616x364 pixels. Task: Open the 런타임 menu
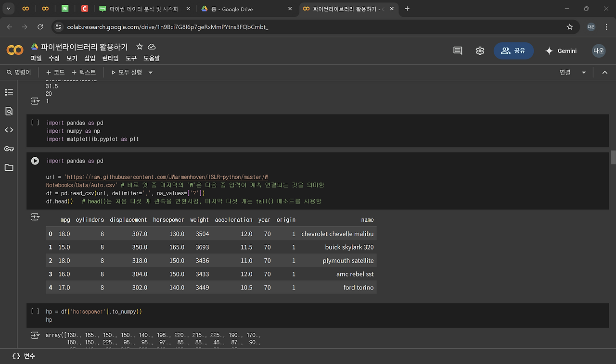110,58
